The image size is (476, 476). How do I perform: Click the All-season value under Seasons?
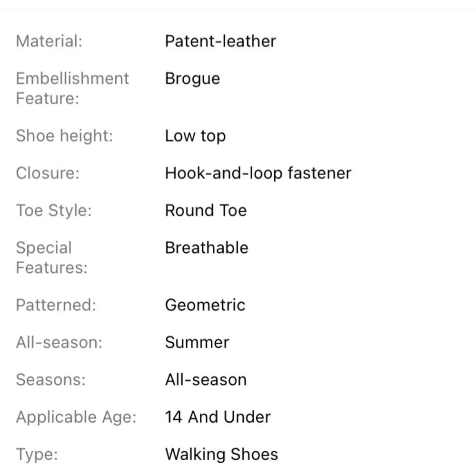pyautogui.click(x=206, y=380)
